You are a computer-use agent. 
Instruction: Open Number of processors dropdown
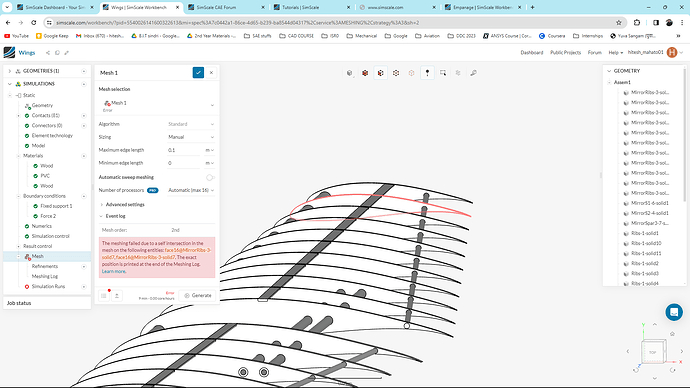pos(191,190)
